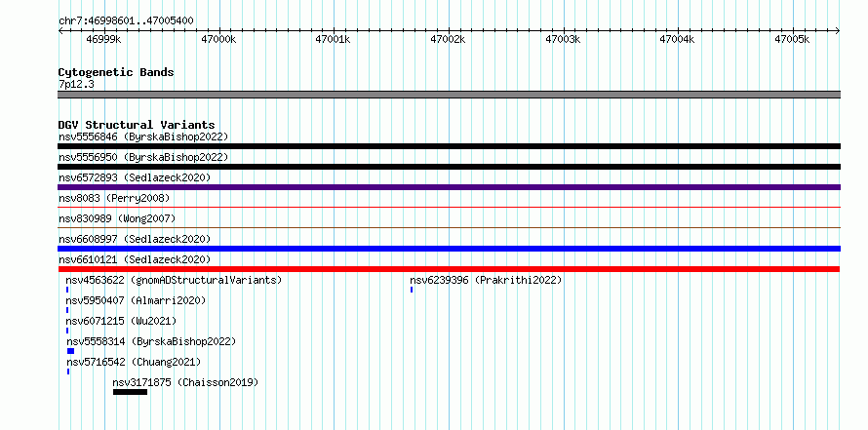Click the small blue nsv5558314 block
This screenshot has height=430, width=868.
(x=70, y=351)
